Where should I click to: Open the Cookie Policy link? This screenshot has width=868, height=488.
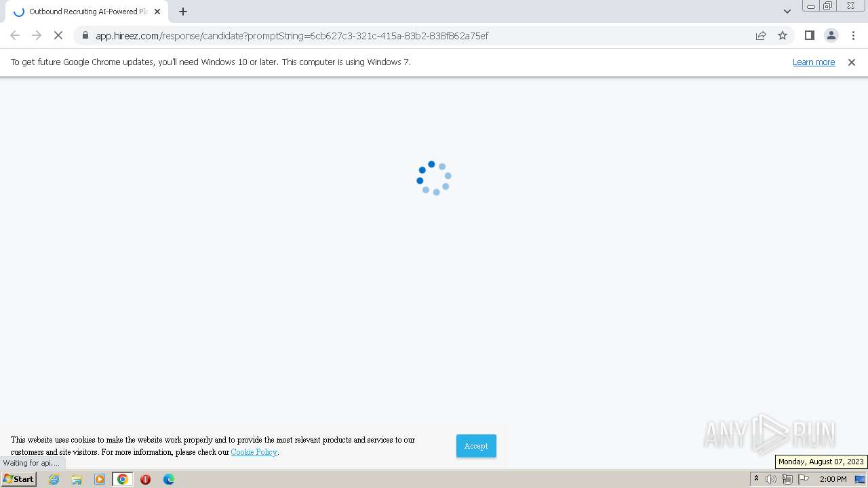254,452
